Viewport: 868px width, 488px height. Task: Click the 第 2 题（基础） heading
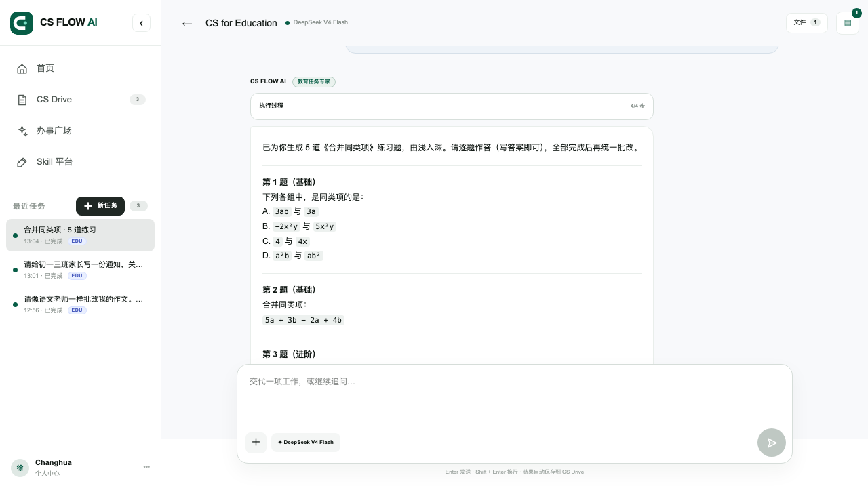(290, 290)
